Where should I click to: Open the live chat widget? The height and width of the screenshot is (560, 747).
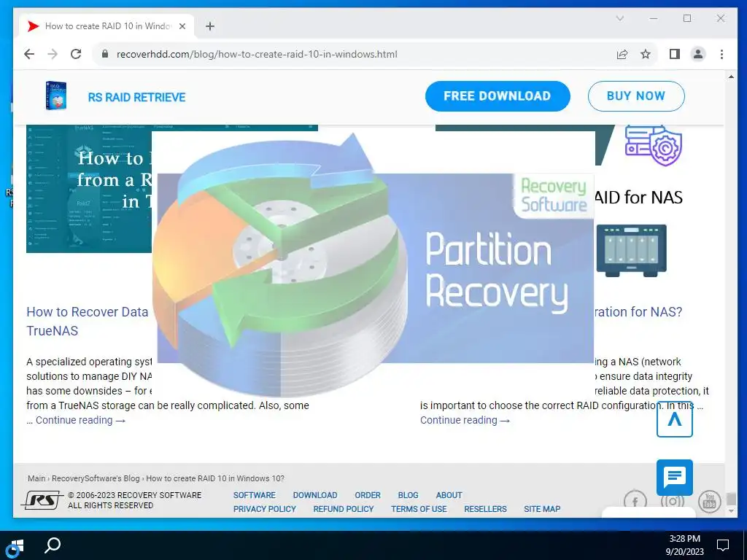click(x=675, y=477)
